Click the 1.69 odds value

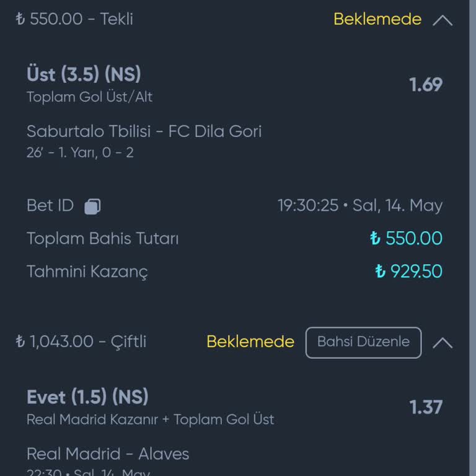[426, 85]
